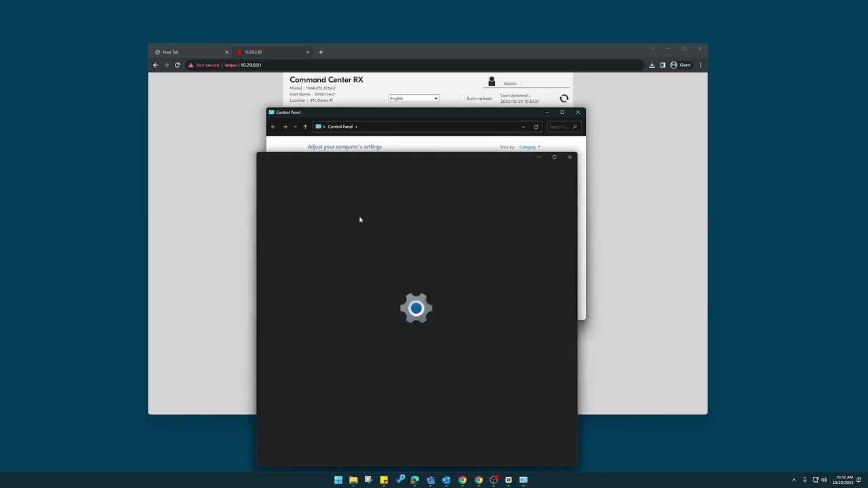Click the volume speaker tray icon
The height and width of the screenshot is (488, 868).
(x=824, y=480)
